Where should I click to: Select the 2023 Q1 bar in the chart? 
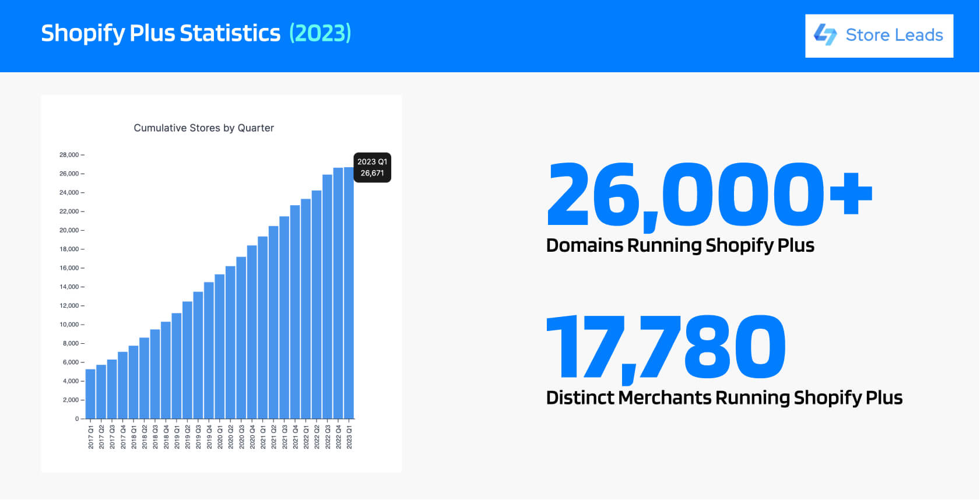click(x=349, y=293)
